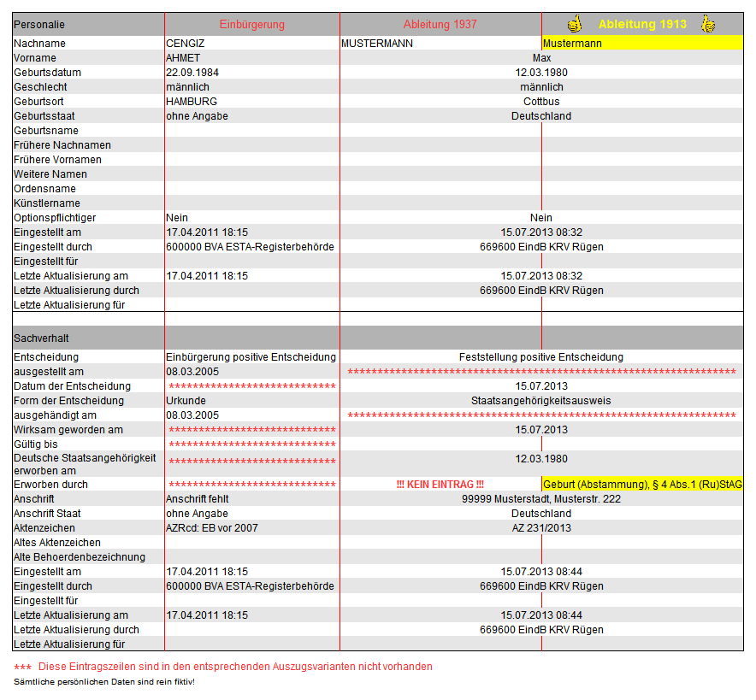This screenshot has width=756, height=700.
Task: Click the Künstlername row label
Action: (x=47, y=203)
